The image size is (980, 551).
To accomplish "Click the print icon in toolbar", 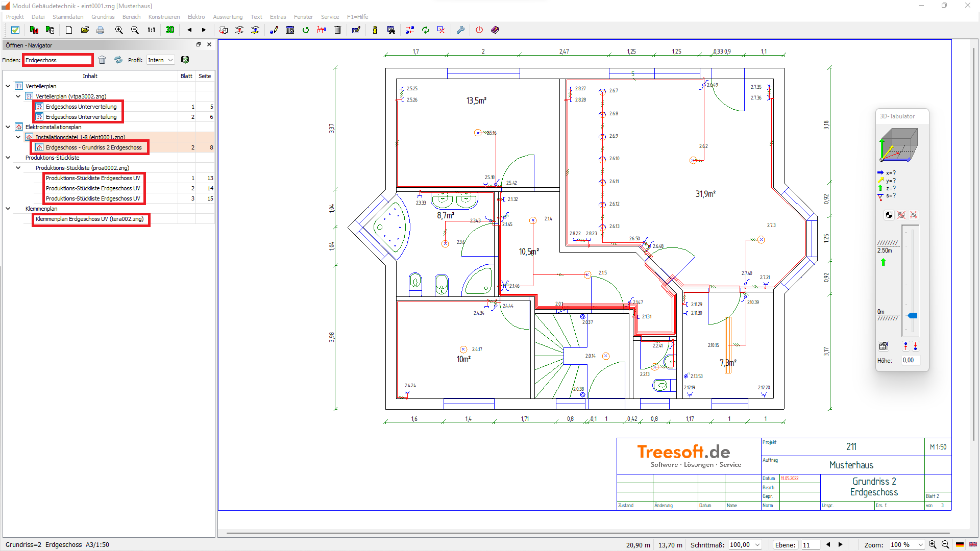I will [x=101, y=30].
